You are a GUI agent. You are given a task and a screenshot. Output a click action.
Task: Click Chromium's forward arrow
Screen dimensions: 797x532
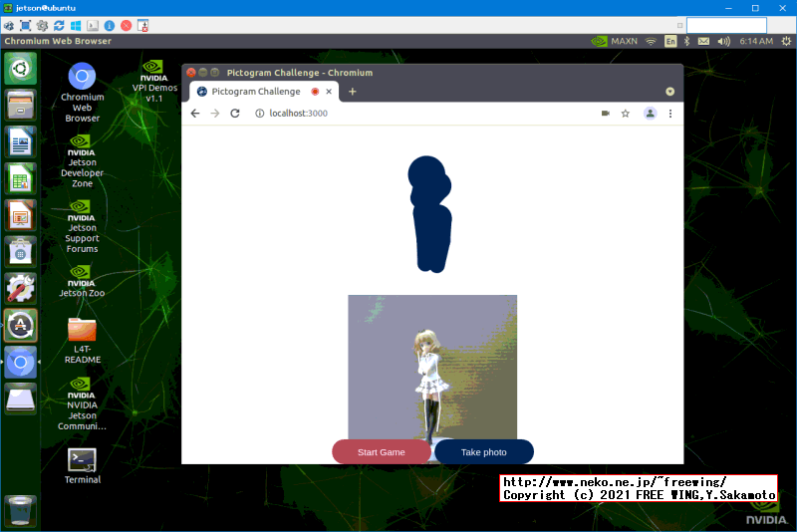[x=215, y=114]
